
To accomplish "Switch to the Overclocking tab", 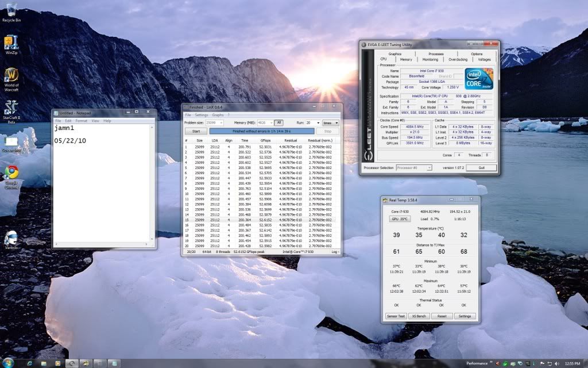I will [458, 59].
